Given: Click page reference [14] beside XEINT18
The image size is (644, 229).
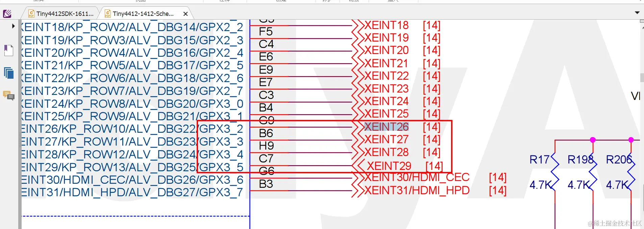Looking at the screenshot, I should click(431, 25).
